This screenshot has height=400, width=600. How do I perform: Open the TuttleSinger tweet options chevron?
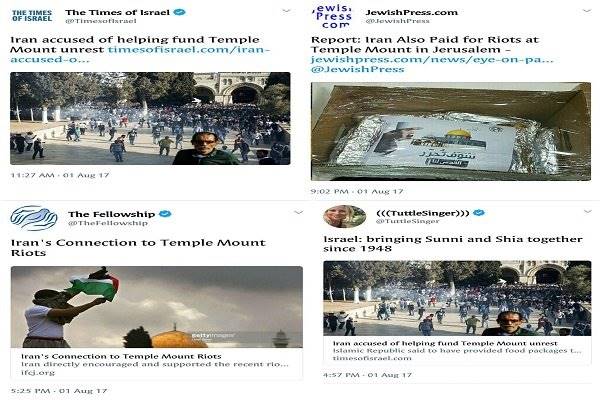point(587,211)
